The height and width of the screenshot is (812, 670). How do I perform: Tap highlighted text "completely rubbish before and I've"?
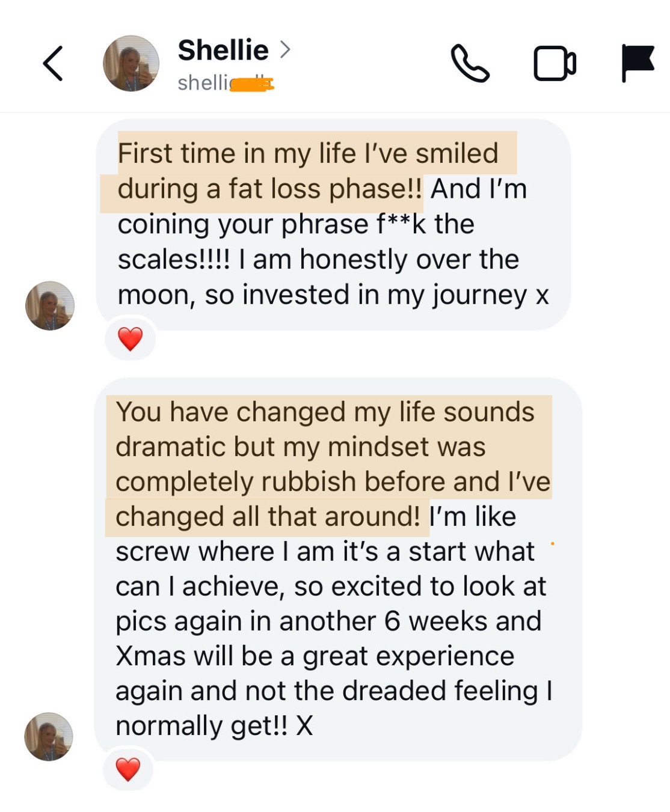click(x=333, y=482)
